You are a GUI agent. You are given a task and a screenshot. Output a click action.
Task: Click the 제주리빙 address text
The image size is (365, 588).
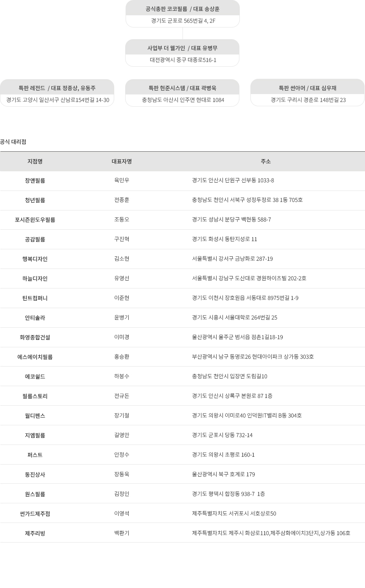tap(271, 533)
